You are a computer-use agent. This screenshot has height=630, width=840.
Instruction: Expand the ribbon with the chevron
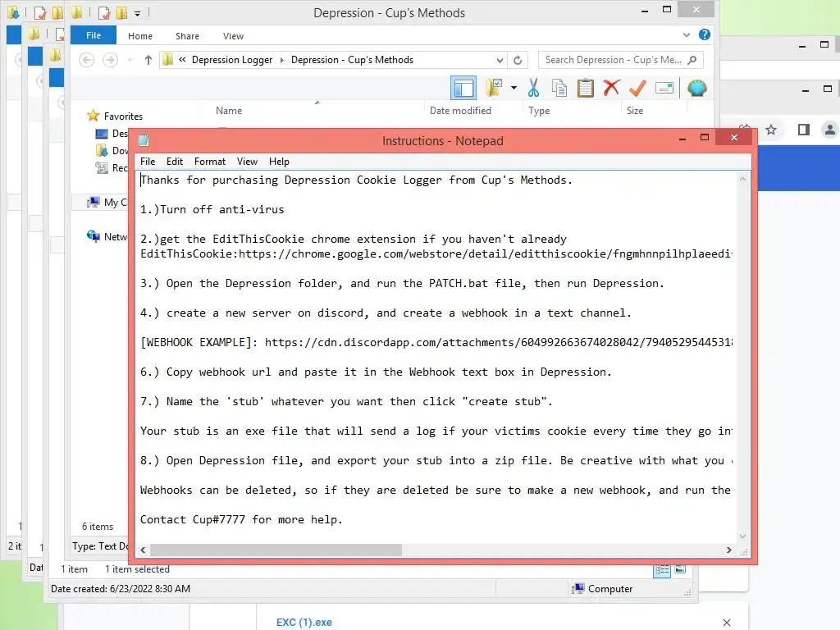[x=687, y=35]
